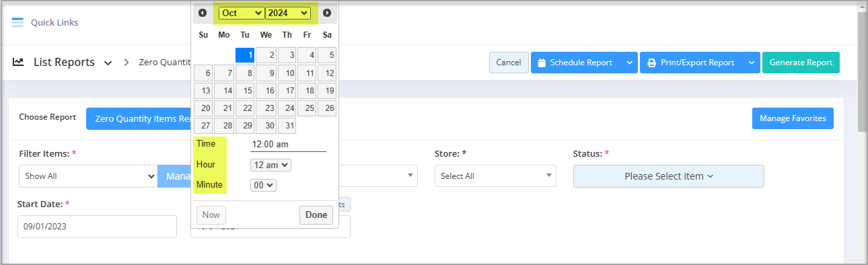Advance to next month with right arrow
This screenshot has width=868, height=265.
point(327,13)
